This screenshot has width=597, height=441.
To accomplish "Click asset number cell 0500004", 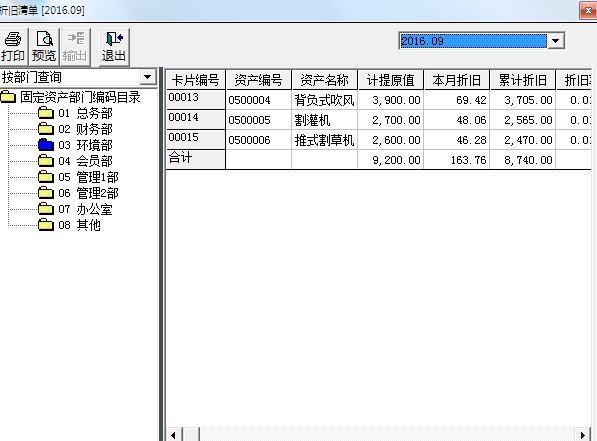I will [259, 100].
